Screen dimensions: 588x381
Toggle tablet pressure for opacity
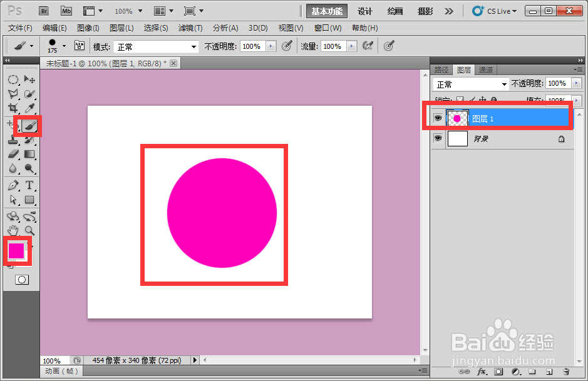coord(287,46)
